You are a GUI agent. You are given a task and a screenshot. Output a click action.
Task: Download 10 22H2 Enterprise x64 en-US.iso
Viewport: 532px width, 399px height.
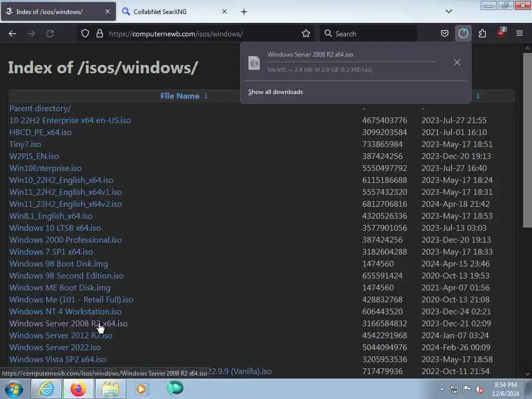click(70, 121)
